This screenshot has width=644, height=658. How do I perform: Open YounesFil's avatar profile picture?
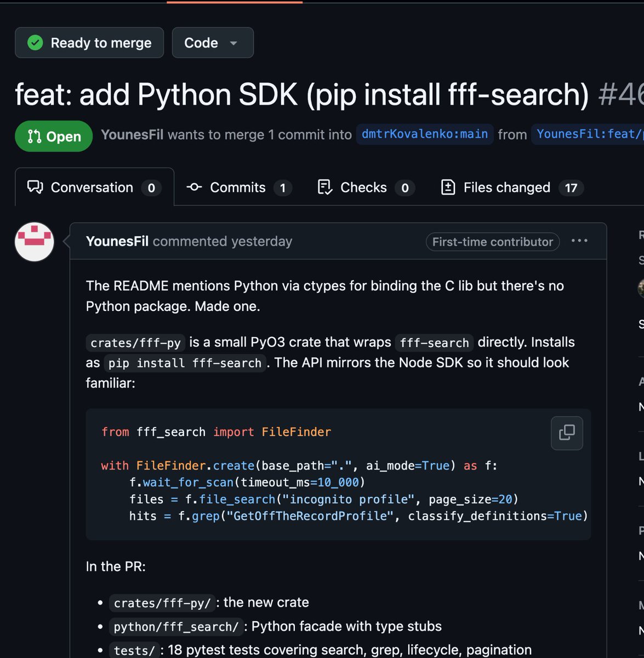pyautogui.click(x=35, y=242)
